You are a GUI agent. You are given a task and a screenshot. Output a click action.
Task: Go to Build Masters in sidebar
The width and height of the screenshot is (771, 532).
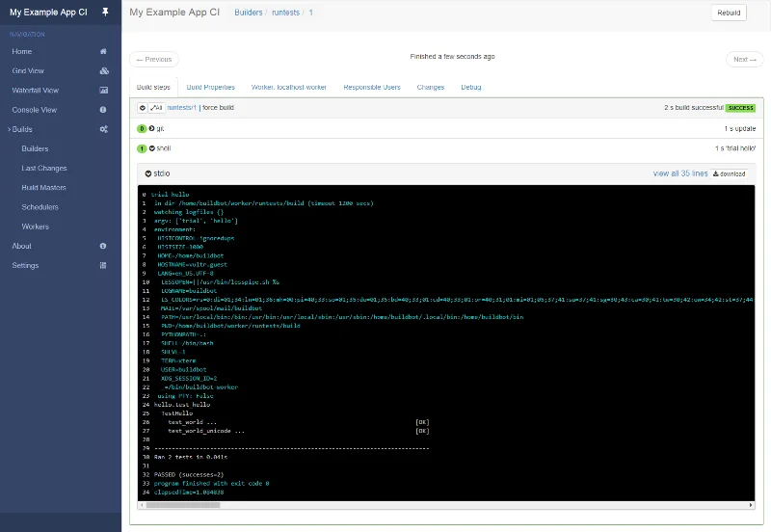pyautogui.click(x=43, y=187)
